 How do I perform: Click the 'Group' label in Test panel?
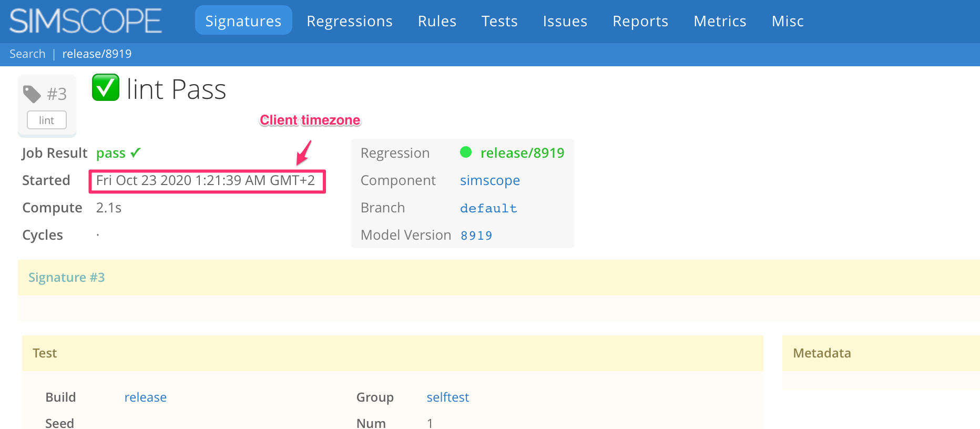pyautogui.click(x=375, y=397)
